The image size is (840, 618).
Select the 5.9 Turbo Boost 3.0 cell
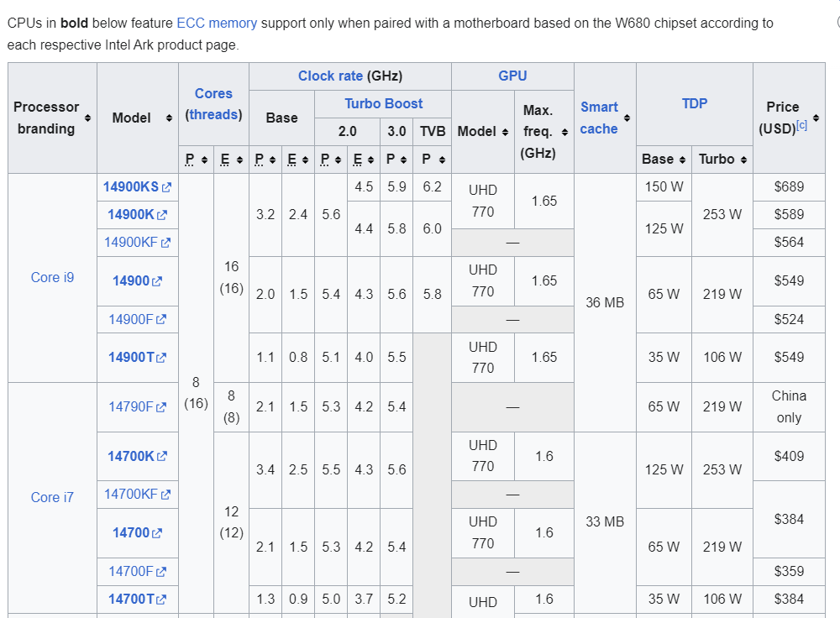pos(396,187)
